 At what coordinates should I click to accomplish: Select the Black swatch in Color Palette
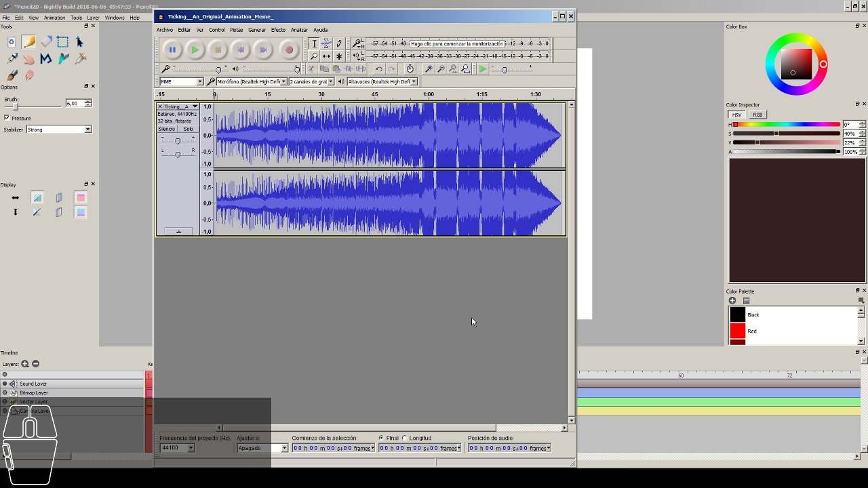coord(738,315)
